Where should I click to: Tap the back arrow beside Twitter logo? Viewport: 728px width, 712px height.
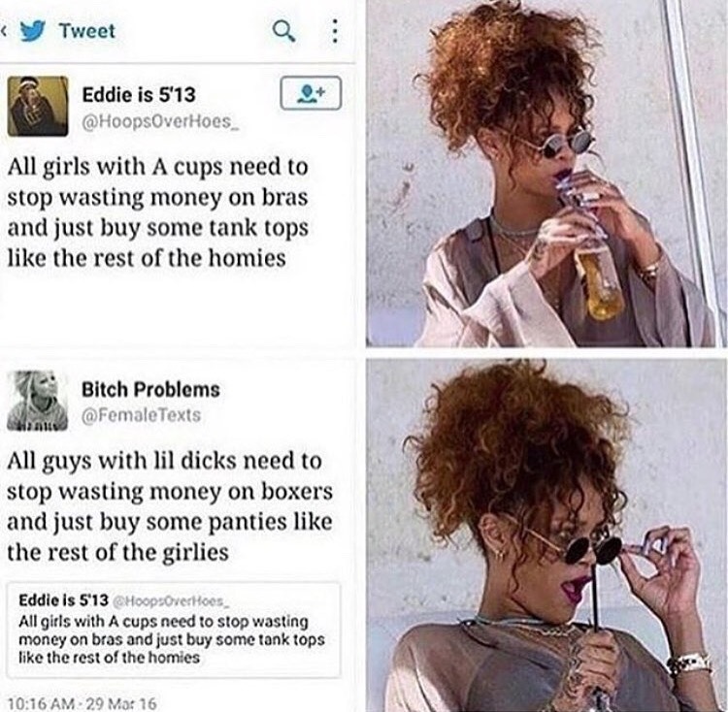tap(4, 32)
